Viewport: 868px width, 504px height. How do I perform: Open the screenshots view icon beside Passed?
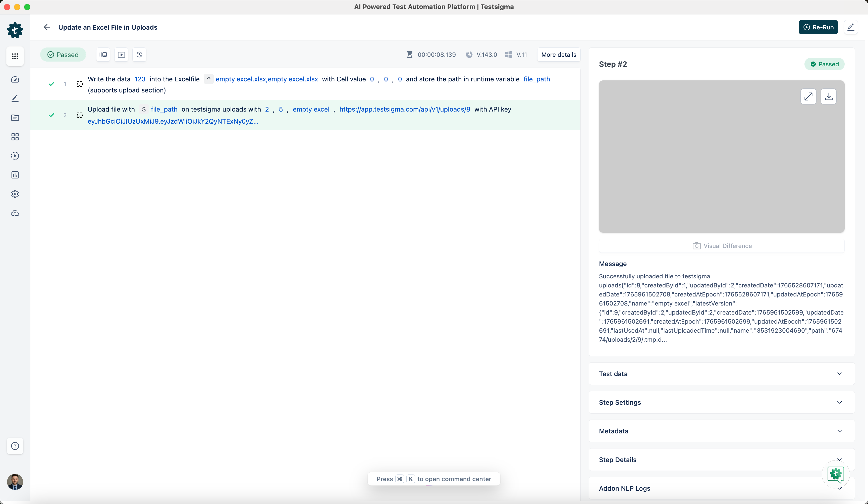point(103,55)
